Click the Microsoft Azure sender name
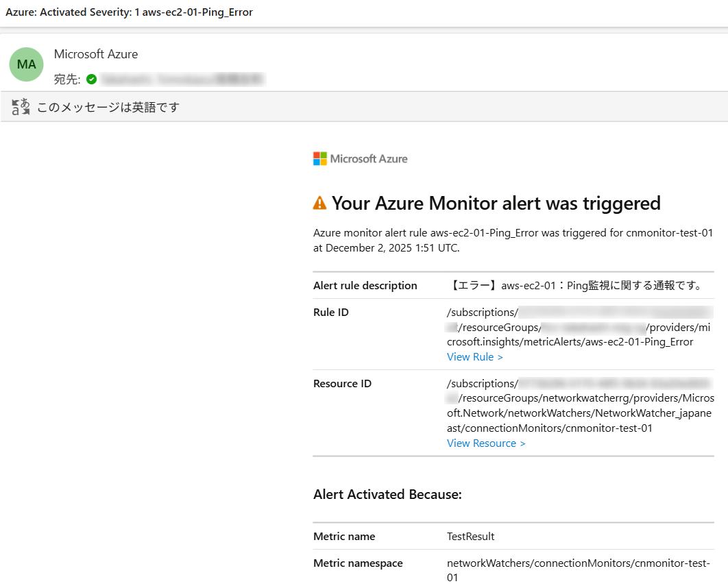 (96, 54)
